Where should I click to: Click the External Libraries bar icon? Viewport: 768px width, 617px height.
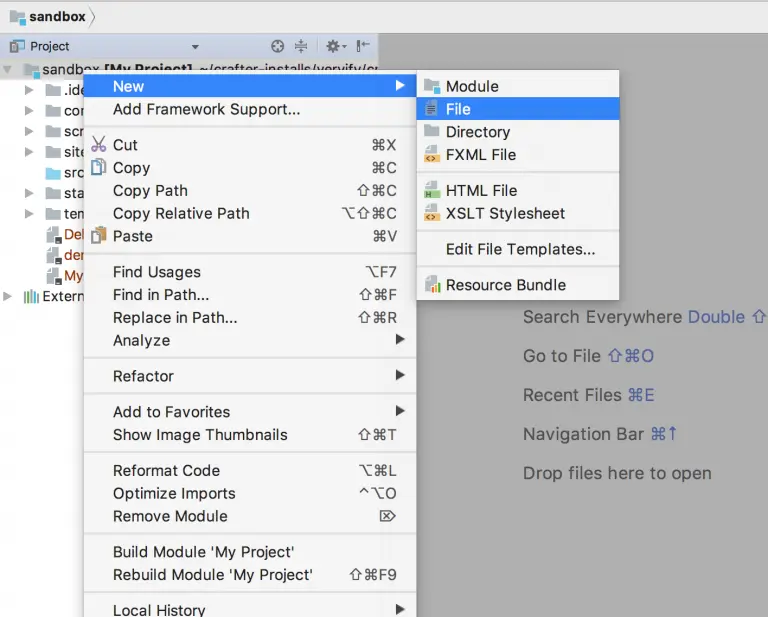(30, 296)
